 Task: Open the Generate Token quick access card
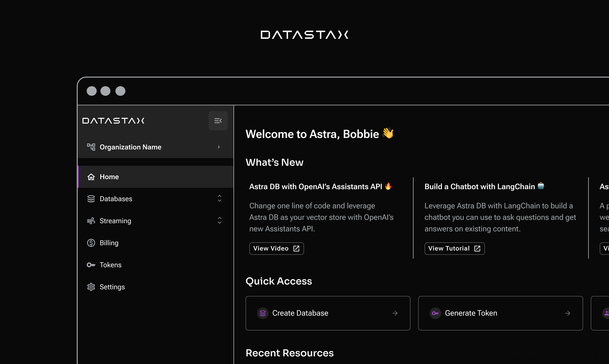point(500,313)
